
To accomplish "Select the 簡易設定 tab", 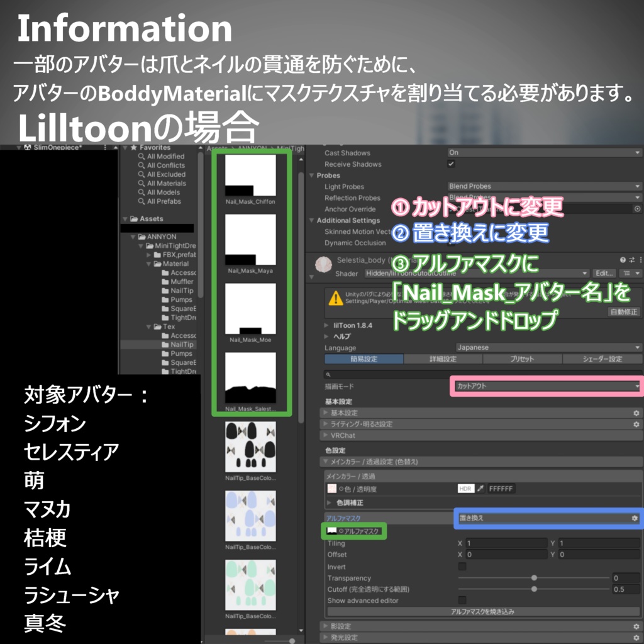I will (364, 359).
